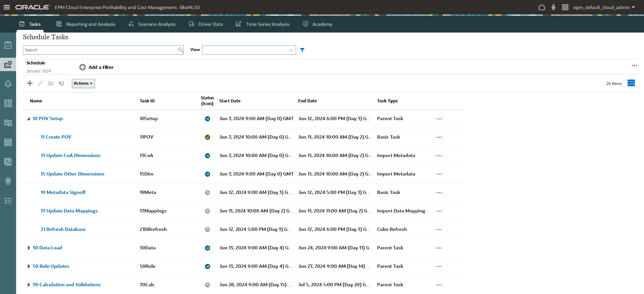The width and height of the screenshot is (644, 294).
Task: Click the Home icon in header
Action: [542, 7]
